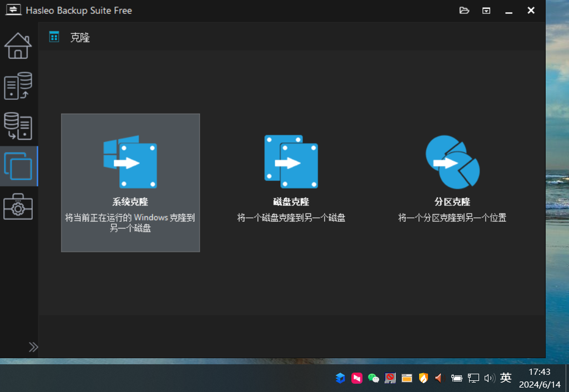Select the Clone section sidebar icon

[18, 166]
